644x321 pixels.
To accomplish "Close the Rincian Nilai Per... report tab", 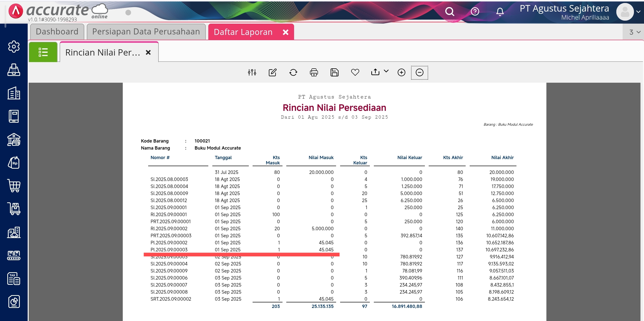I will [x=148, y=52].
